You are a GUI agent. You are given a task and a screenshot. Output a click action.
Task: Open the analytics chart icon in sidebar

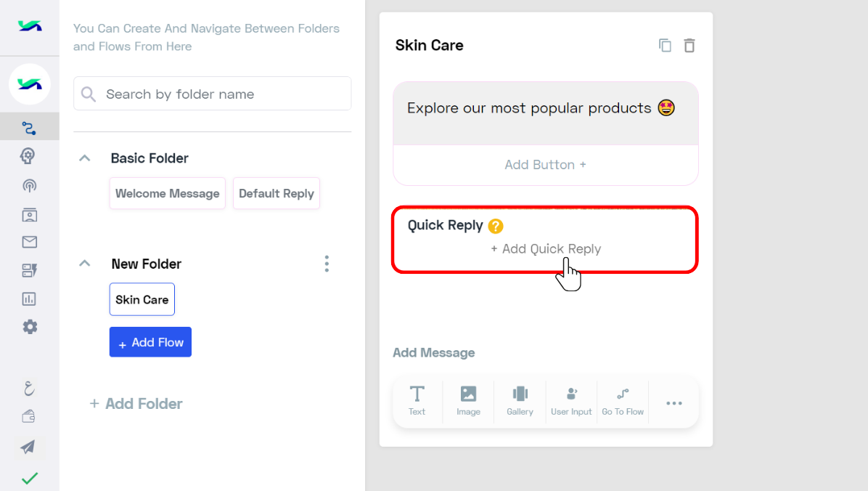click(29, 299)
